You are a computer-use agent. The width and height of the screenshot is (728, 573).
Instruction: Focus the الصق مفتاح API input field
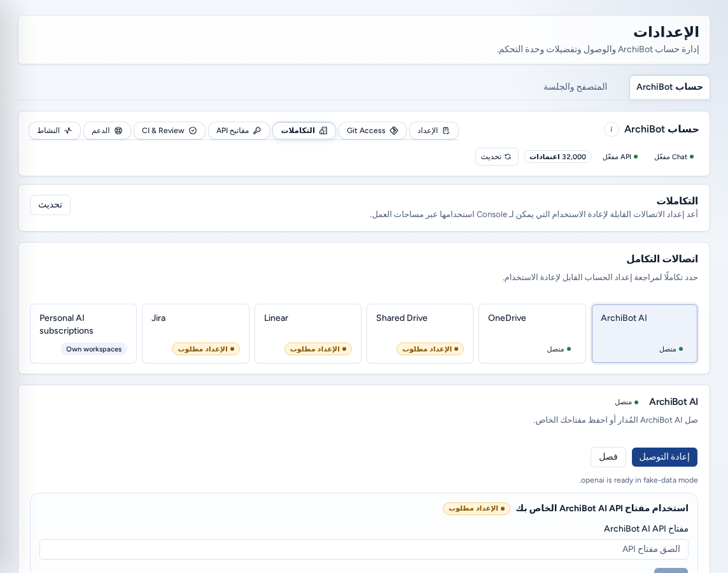(364, 549)
